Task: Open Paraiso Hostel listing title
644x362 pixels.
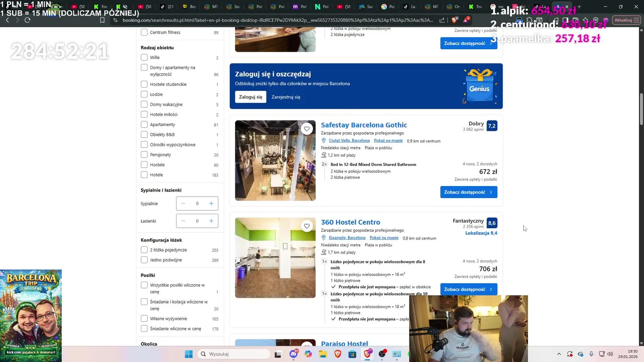Action: 345,344
